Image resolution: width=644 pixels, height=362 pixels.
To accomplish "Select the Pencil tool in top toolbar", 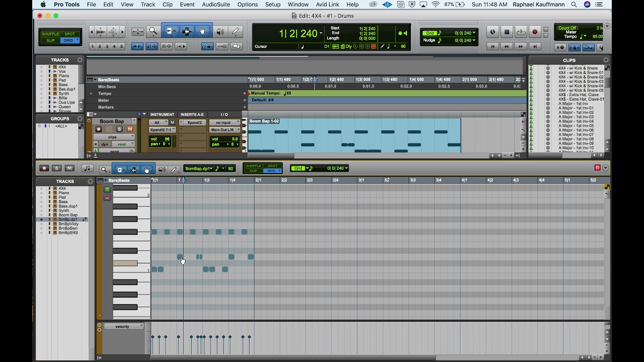I will (x=235, y=32).
